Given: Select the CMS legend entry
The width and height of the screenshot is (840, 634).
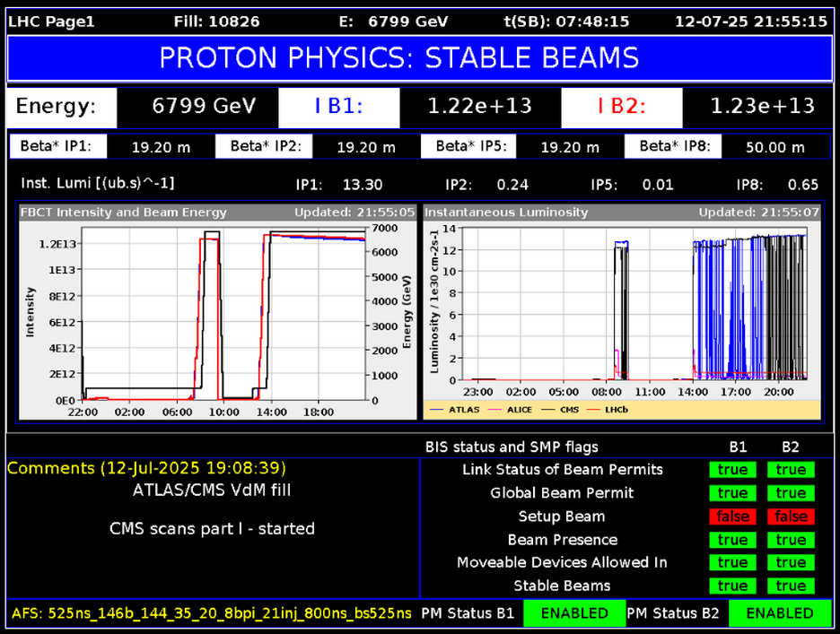Looking at the screenshot, I should pos(566,410).
